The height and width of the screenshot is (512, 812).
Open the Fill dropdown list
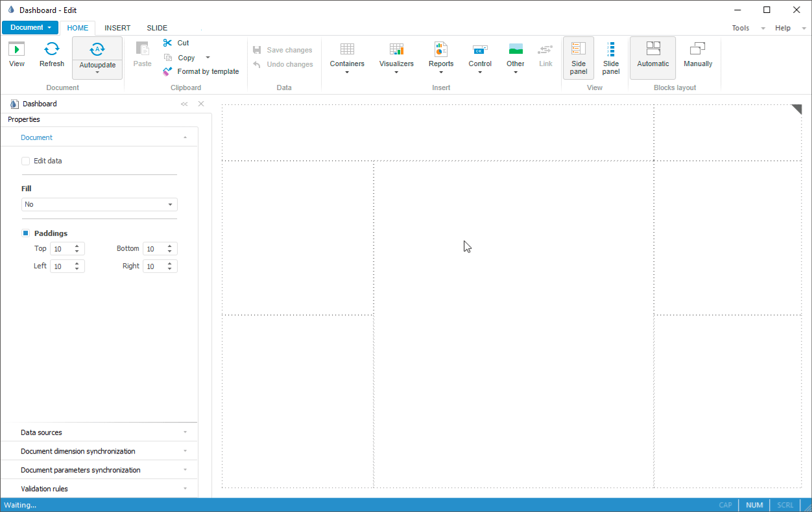[x=99, y=205]
